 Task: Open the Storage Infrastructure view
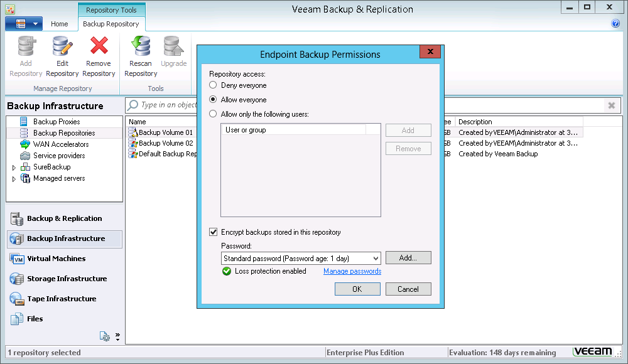[67, 279]
